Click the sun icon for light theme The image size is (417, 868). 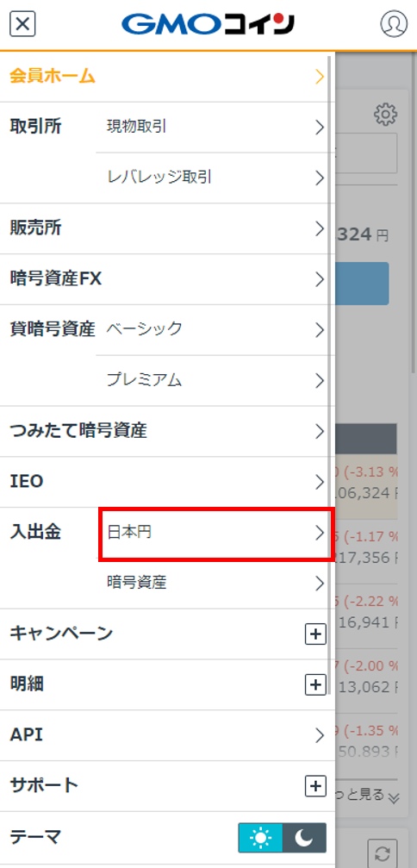point(260,838)
